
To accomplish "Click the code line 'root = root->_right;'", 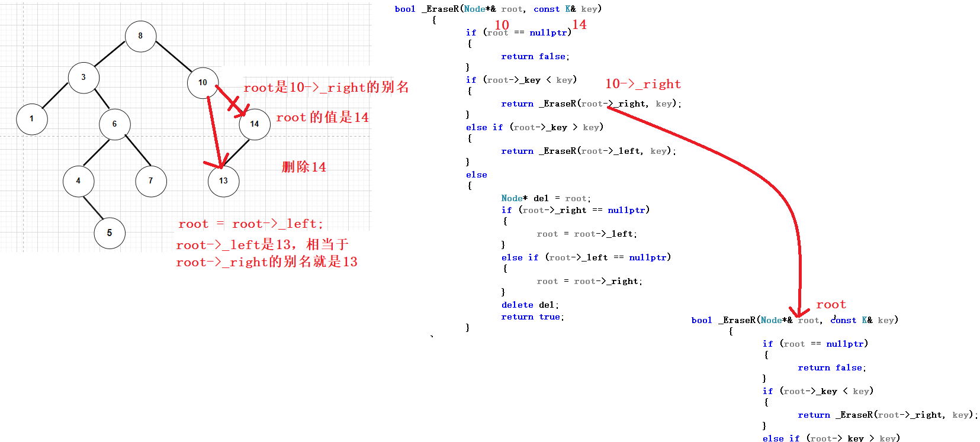I will [x=590, y=281].
